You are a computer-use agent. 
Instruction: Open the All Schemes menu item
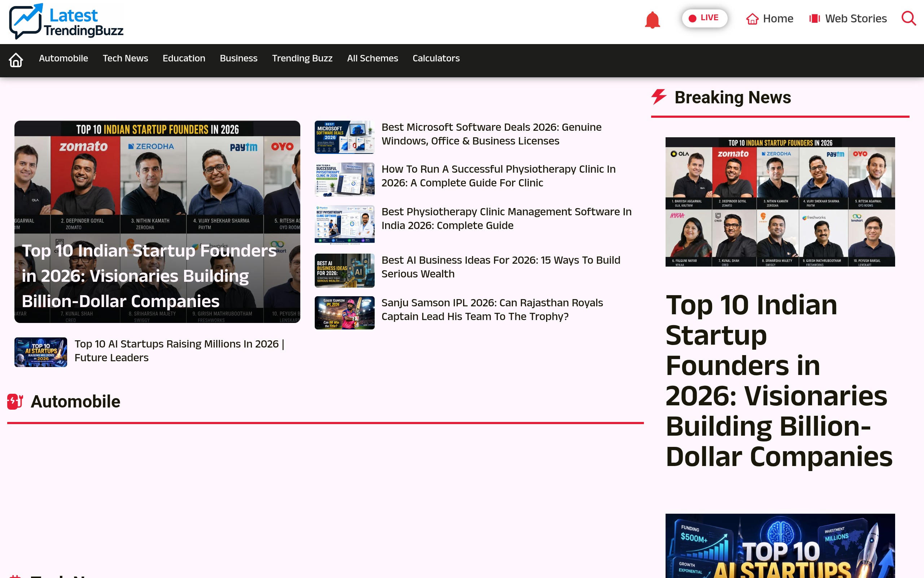(x=372, y=58)
